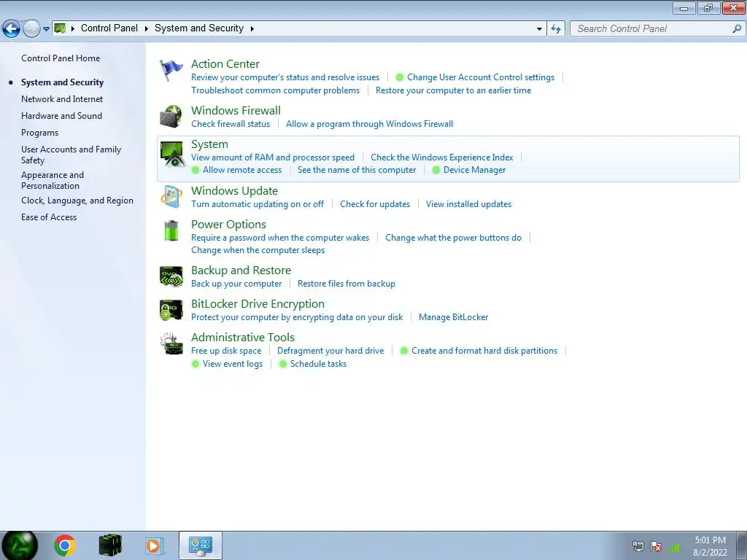Viewport: 747px width, 560px height.
Task: Click the power plug tray icon
Action: 638,546
